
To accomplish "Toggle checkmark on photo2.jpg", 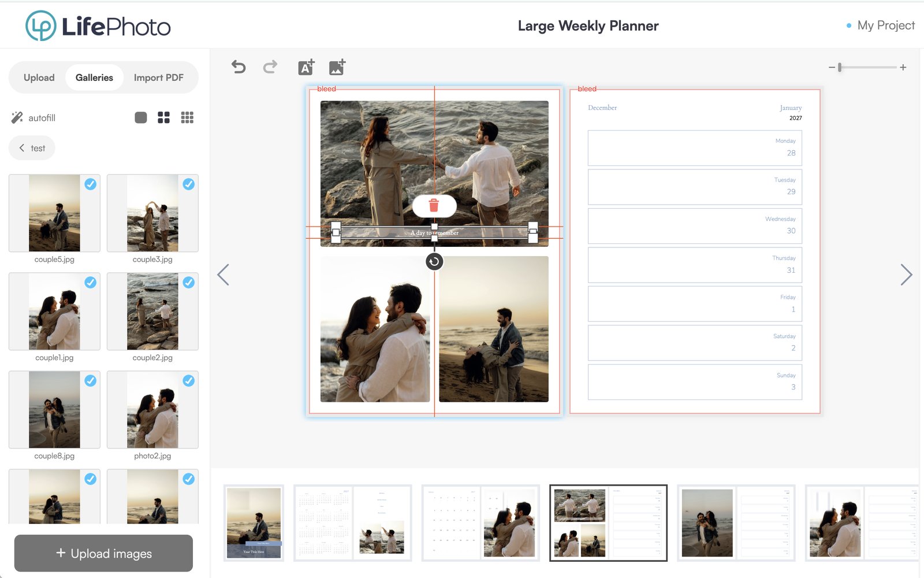I will (x=189, y=380).
